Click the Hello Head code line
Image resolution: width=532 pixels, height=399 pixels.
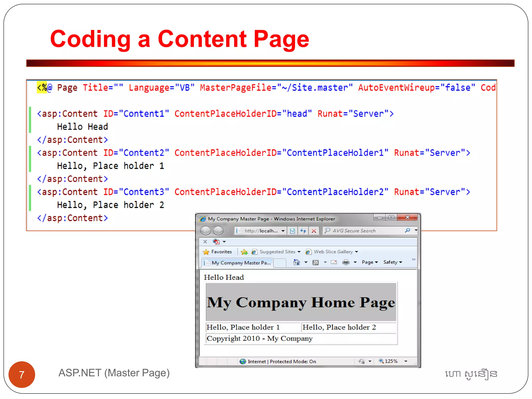pos(82,127)
